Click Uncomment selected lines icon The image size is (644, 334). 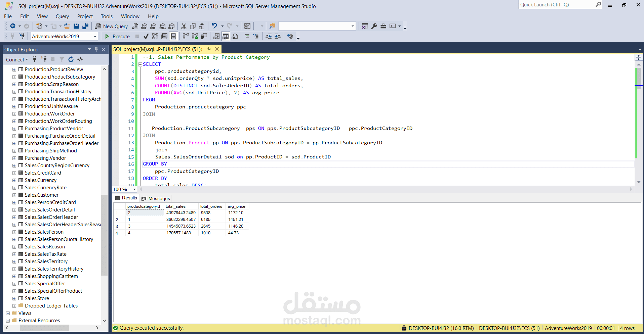(256, 36)
